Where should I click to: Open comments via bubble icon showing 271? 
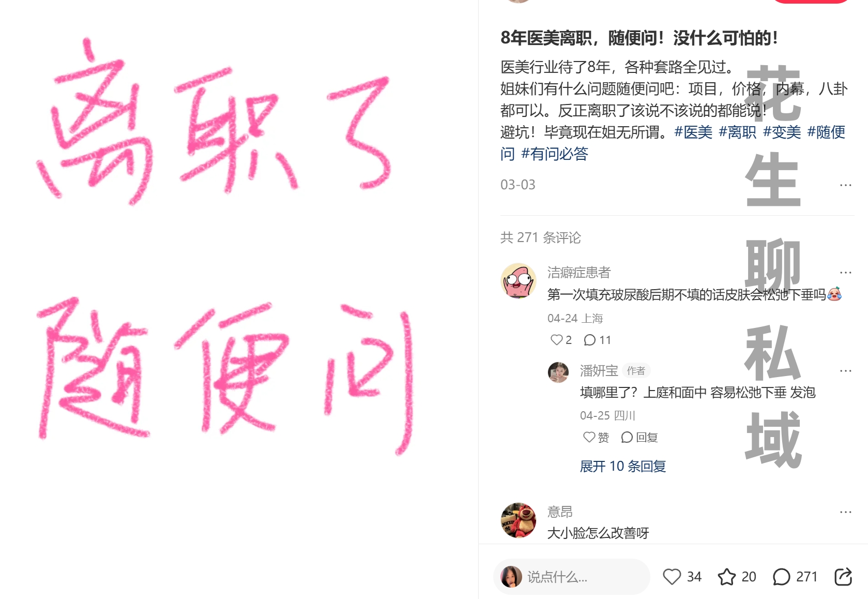coord(781,576)
